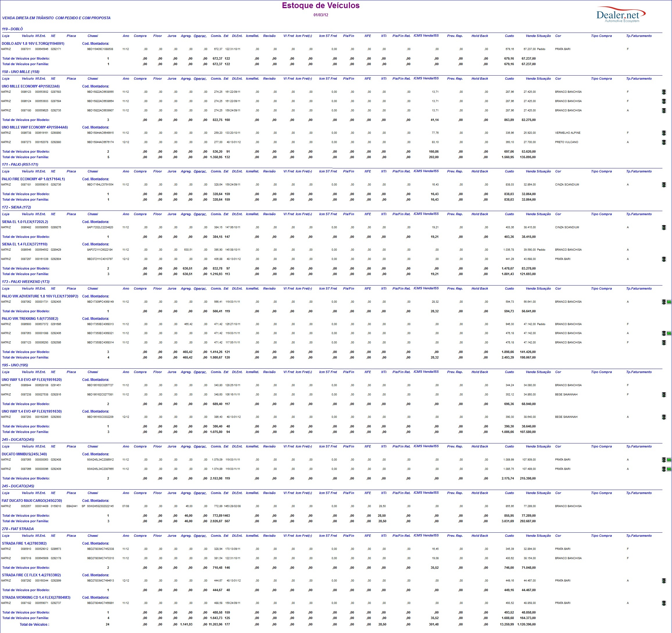The image size is (672, 633).
Task: Click sale value 107.909,00 on Ducato row
Action: click(x=529, y=459)
